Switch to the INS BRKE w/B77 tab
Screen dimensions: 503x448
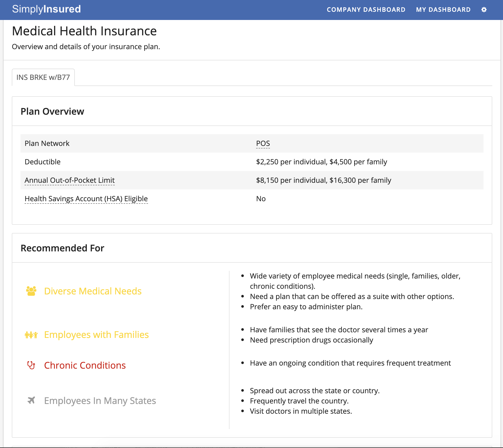pos(43,77)
